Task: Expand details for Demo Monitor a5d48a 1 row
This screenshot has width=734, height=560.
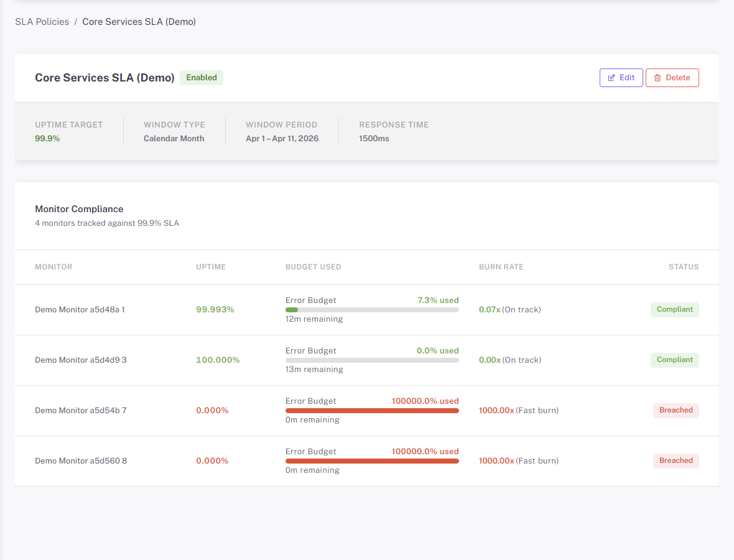Action: [x=80, y=309]
